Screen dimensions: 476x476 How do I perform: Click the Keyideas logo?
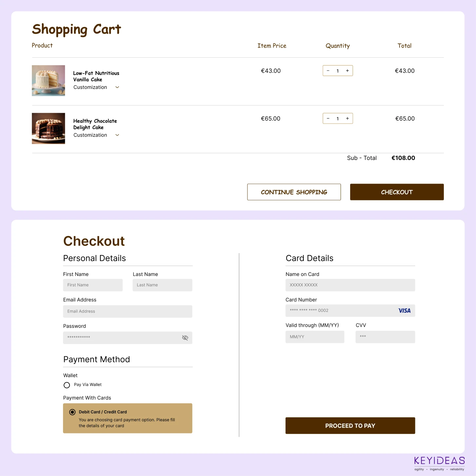pos(439,464)
